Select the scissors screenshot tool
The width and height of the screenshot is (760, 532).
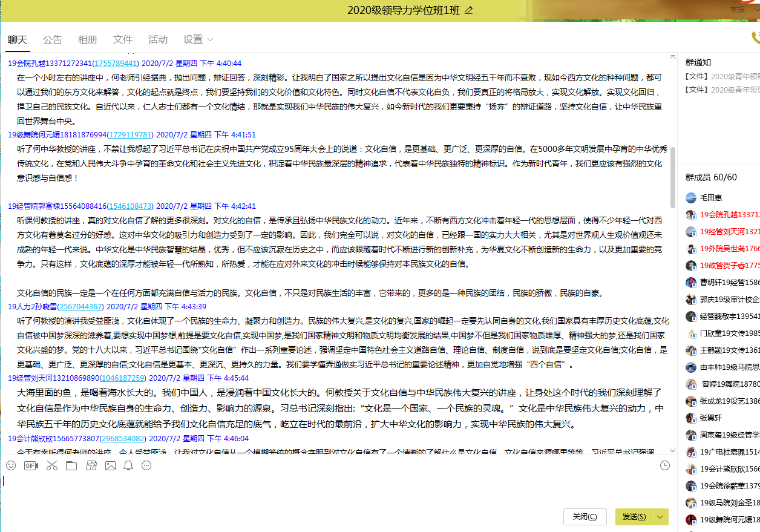pyautogui.click(x=51, y=465)
